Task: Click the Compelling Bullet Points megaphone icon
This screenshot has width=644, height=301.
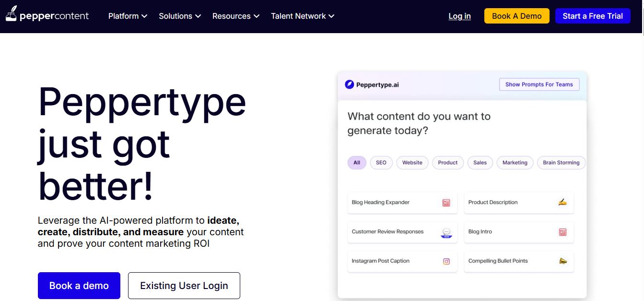Action: point(562,261)
